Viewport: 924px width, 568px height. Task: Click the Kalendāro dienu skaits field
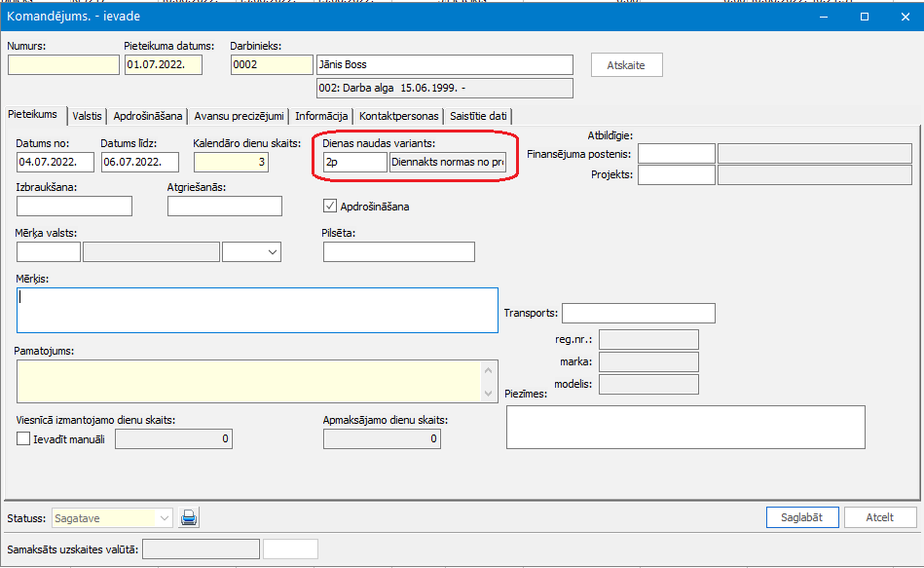231,162
